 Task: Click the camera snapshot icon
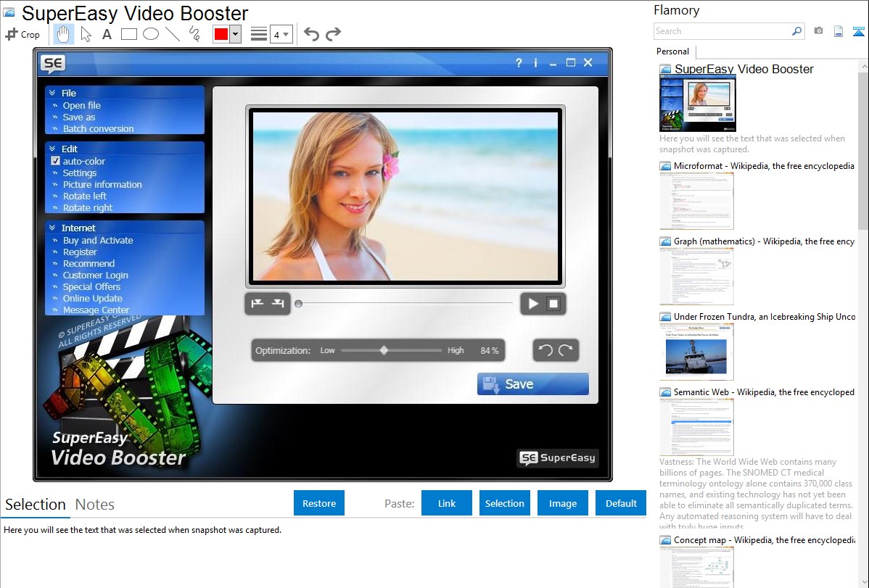pos(818,31)
